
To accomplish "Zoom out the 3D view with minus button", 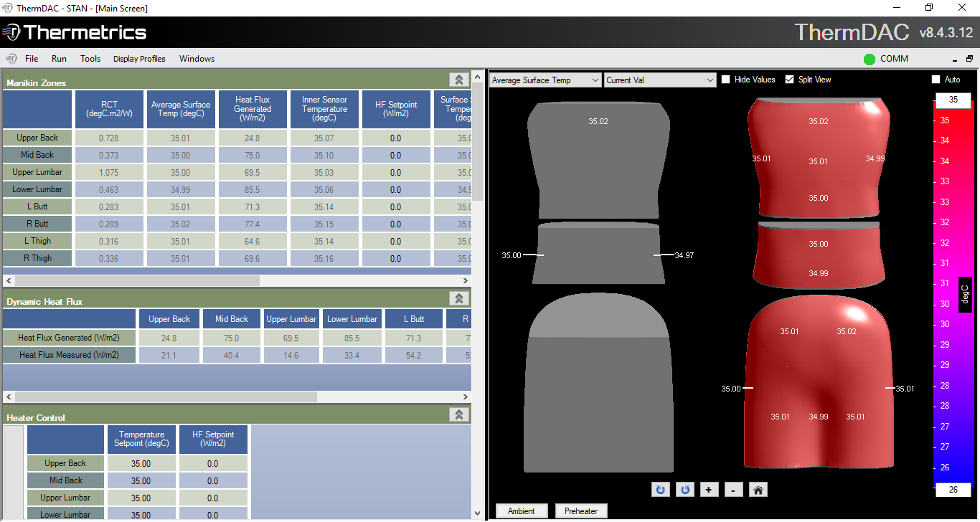I will point(733,490).
